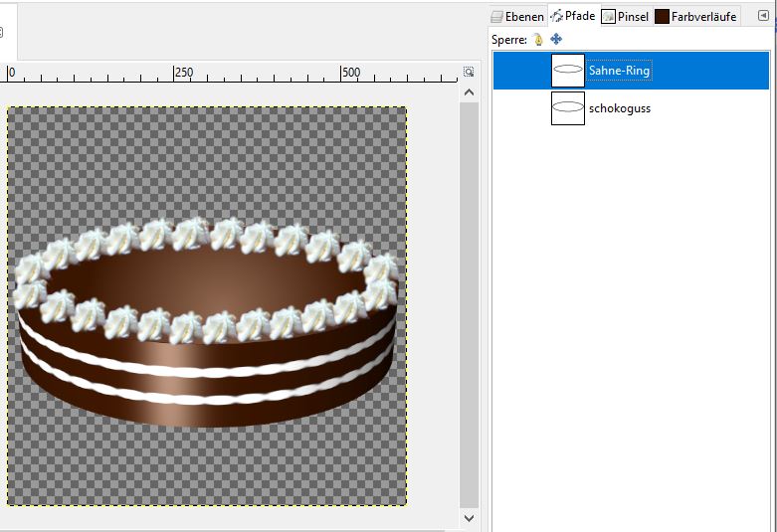Viewport: 777px width, 532px height.
Task: Click the Sahne-Ring path thumbnail
Action: pyautogui.click(x=568, y=71)
